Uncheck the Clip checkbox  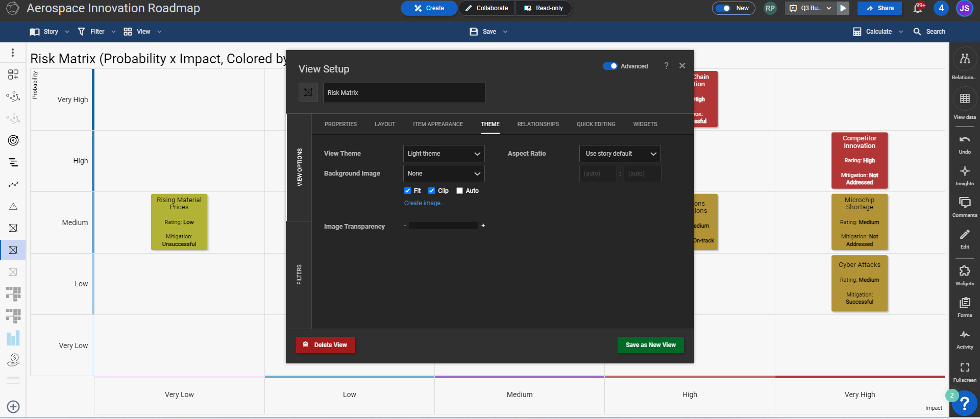pyautogui.click(x=431, y=191)
